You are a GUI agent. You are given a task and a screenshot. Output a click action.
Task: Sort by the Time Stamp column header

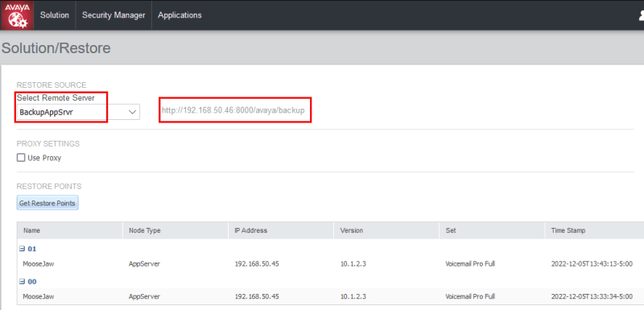[x=594, y=231]
